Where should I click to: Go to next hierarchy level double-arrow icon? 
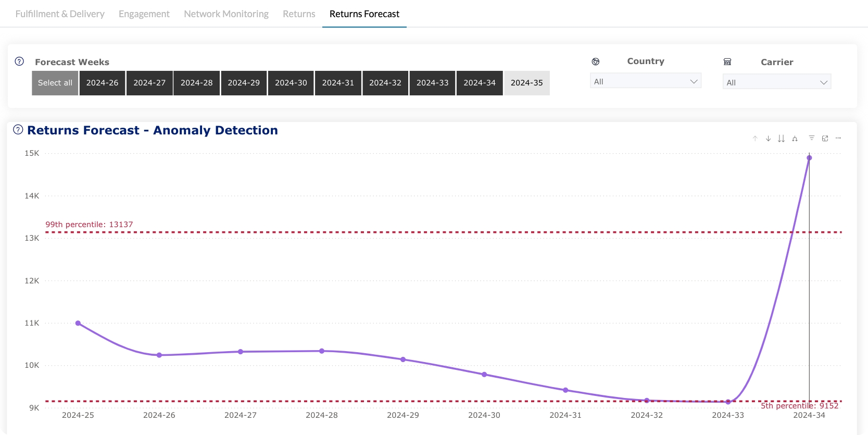click(781, 139)
